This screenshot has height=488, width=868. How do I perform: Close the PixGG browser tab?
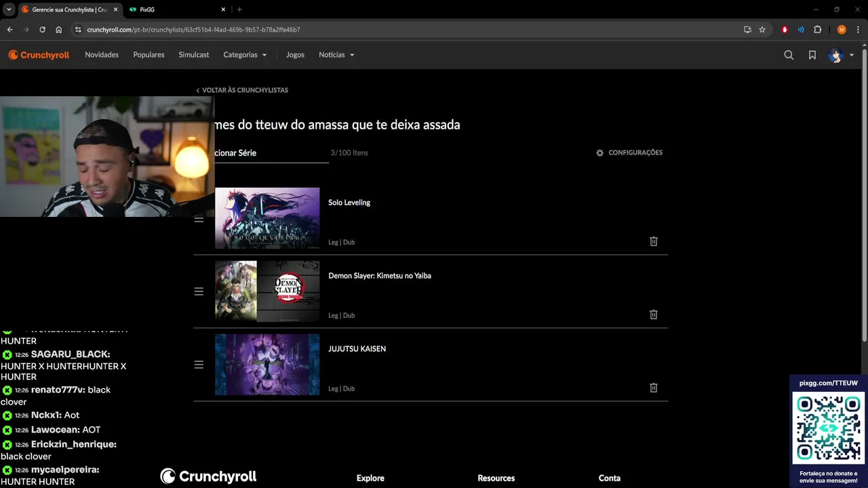[x=223, y=9]
